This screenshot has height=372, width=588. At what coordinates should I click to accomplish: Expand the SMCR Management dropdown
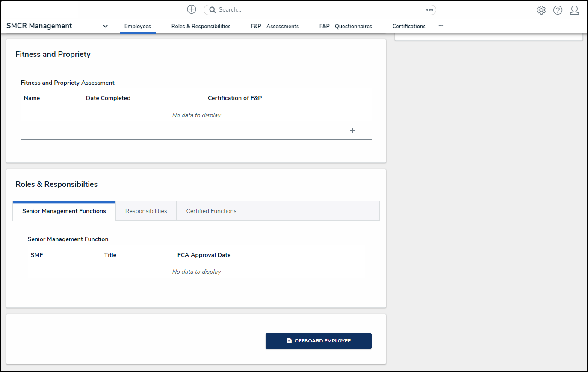click(105, 26)
